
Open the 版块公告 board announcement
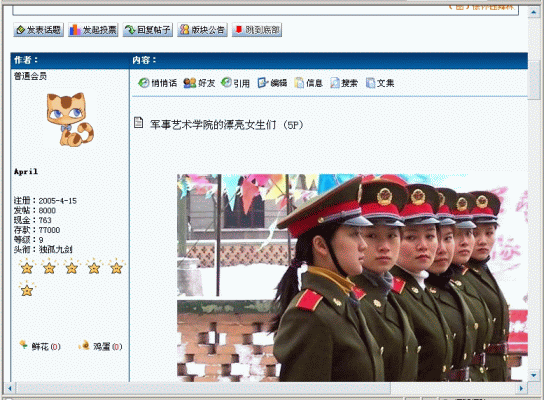[x=202, y=30]
